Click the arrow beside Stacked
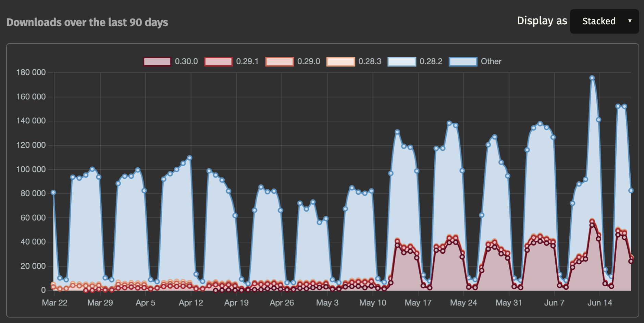This screenshot has height=323, width=644. 630,21
